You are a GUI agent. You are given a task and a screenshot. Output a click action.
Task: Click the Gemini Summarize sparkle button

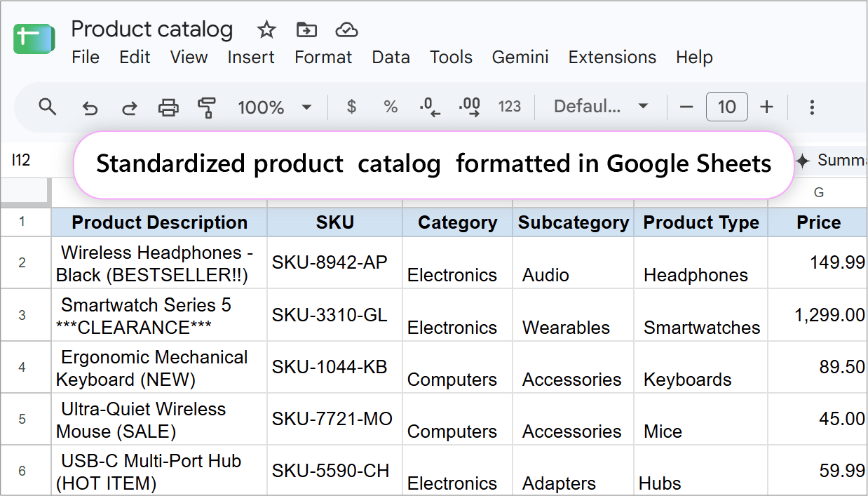point(832,161)
